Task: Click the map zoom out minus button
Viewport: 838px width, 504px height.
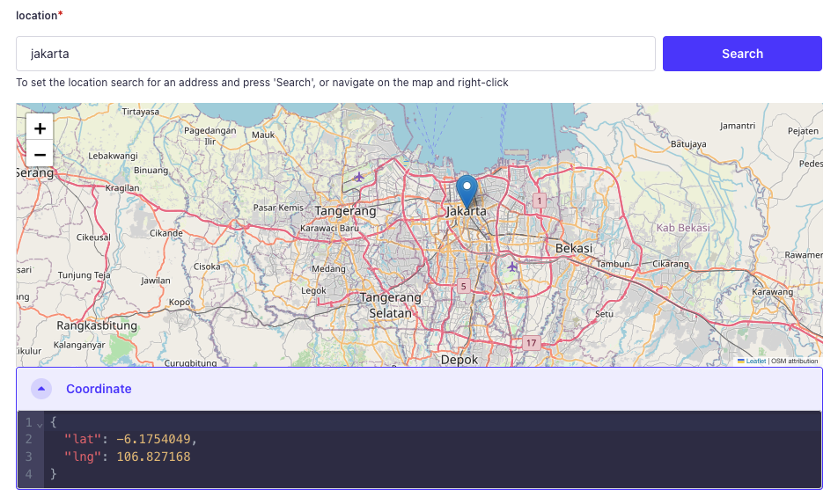Action: pos(40,155)
